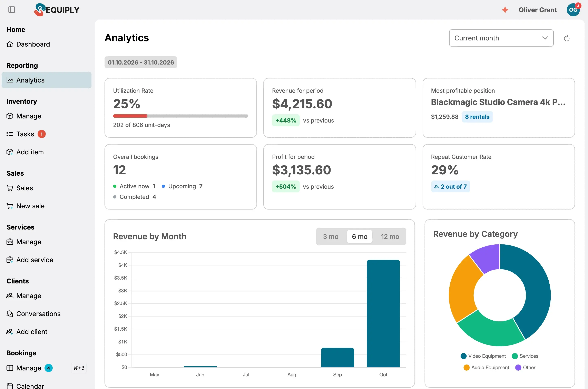Toggle Services legend swatch

point(514,356)
